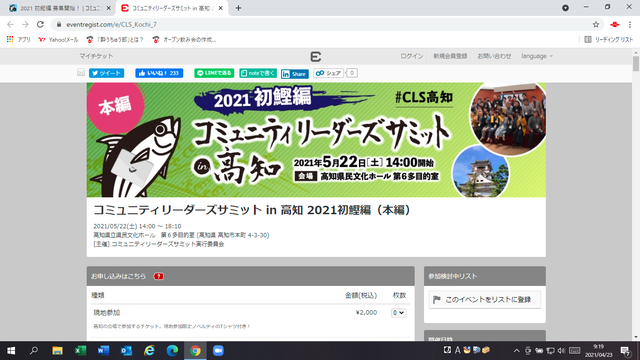This screenshot has height=360, width=640.
Task: Click the noteで書く button
Action: click(258, 73)
